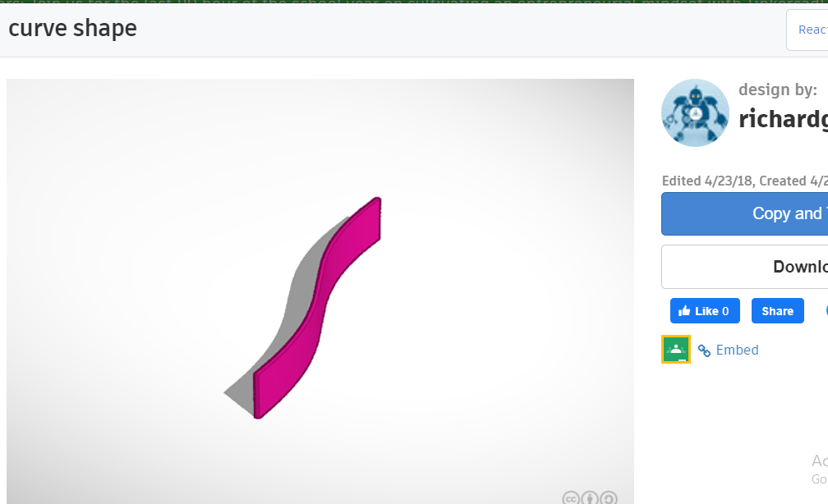
Task: Click the Facebook Like button
Action: tap(705, 311)
